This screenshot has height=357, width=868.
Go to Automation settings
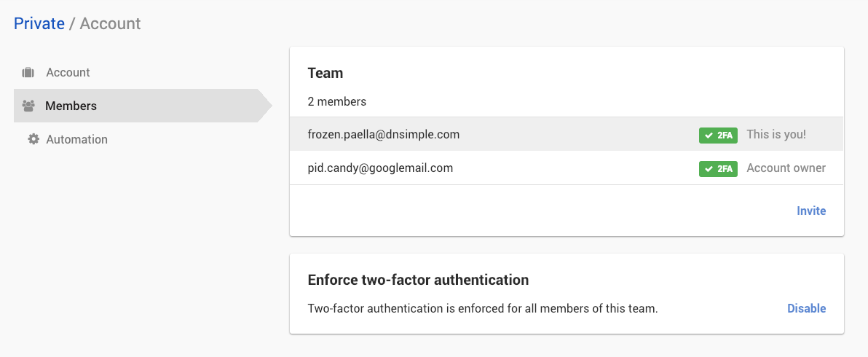[76, 139]
